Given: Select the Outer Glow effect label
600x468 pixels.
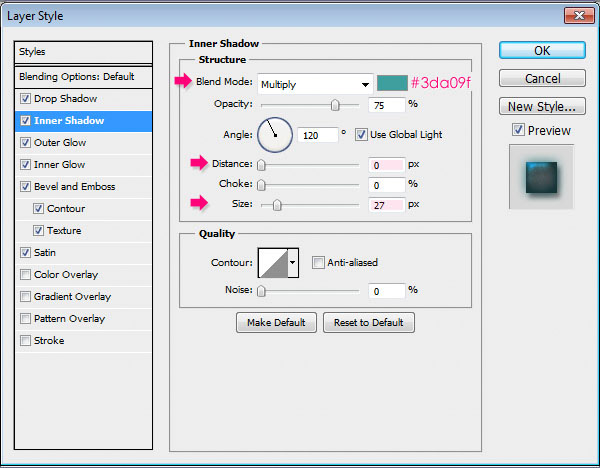Looking at the screenshot, I should [x=60, y=143].
